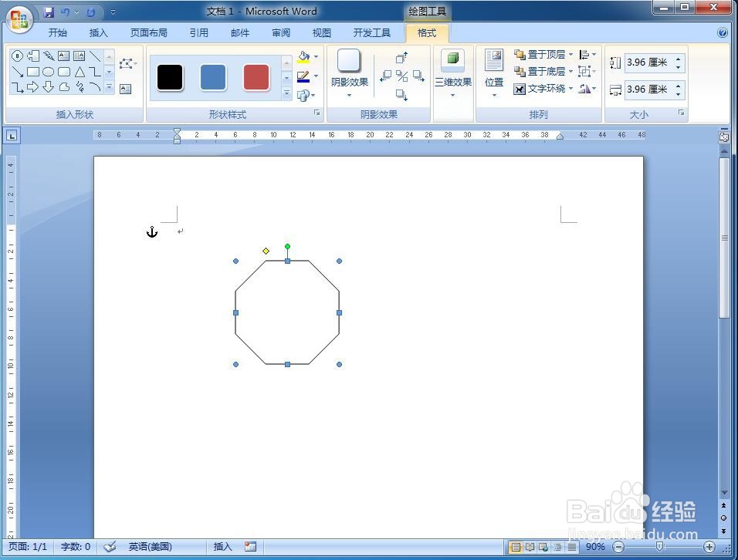This screenshot has width=738, height=560.
Task: Click 置于顶层 bring to front button
Action: [x=540, y=55]
